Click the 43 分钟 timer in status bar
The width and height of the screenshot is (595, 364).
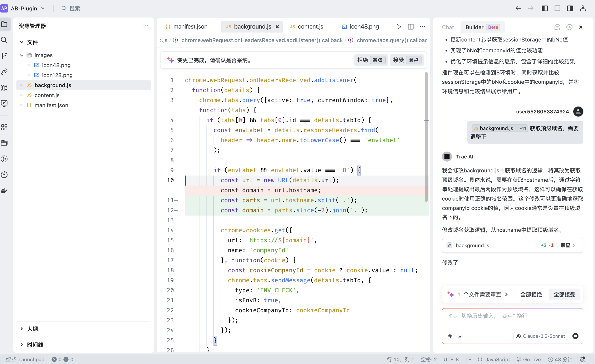pos(560,359)
